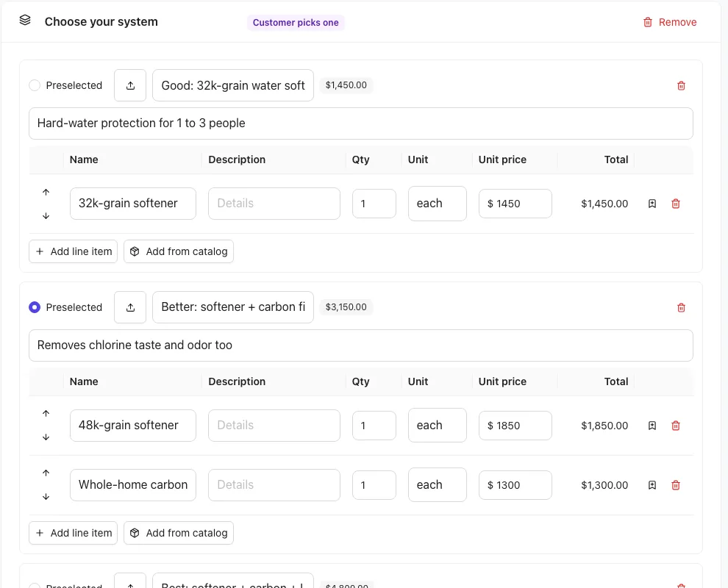Click upload icon for the Good option
Image resolution: width=728 pixels, height=588 pixels.
pos(130,85)
